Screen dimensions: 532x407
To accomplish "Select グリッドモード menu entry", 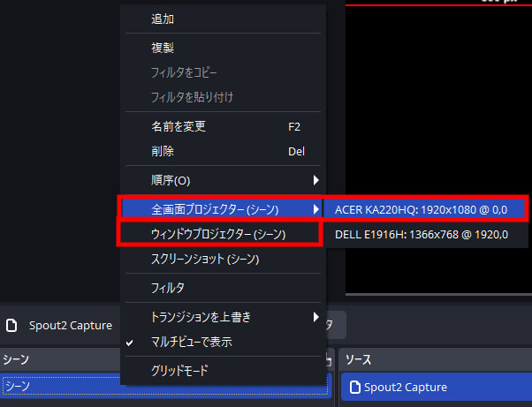I will point(223,371).
